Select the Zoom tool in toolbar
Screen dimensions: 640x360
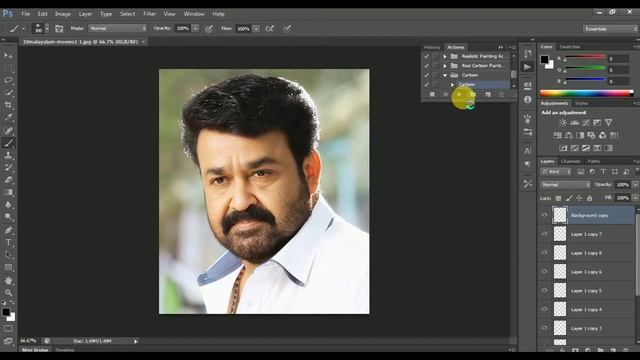coord(8,293)
